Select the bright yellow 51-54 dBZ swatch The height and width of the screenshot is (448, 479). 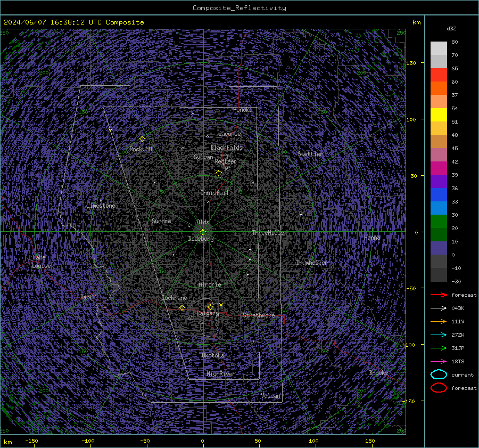[439, 115]
